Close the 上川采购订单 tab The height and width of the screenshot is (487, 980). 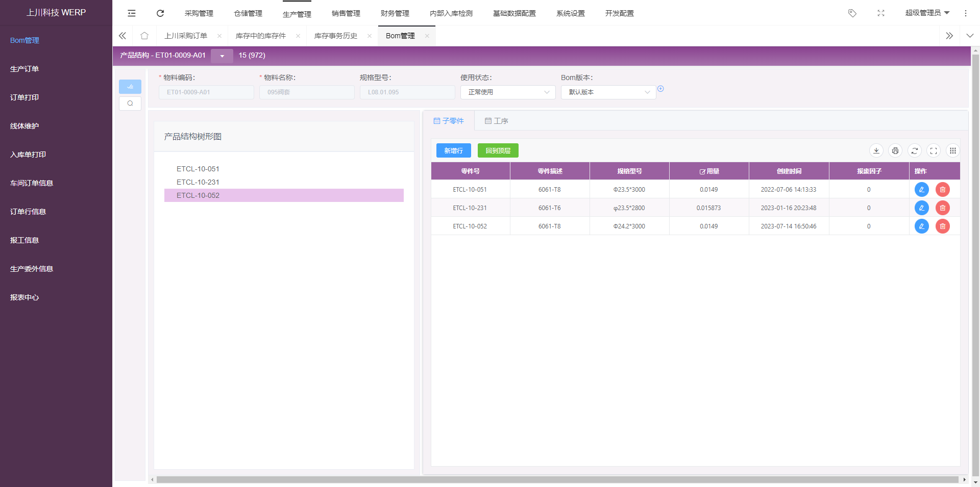[x=219, y=36]
